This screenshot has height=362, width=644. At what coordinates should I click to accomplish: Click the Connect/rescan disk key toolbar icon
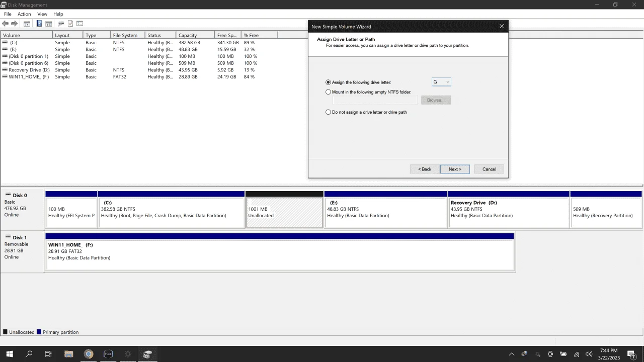[61, 24]
